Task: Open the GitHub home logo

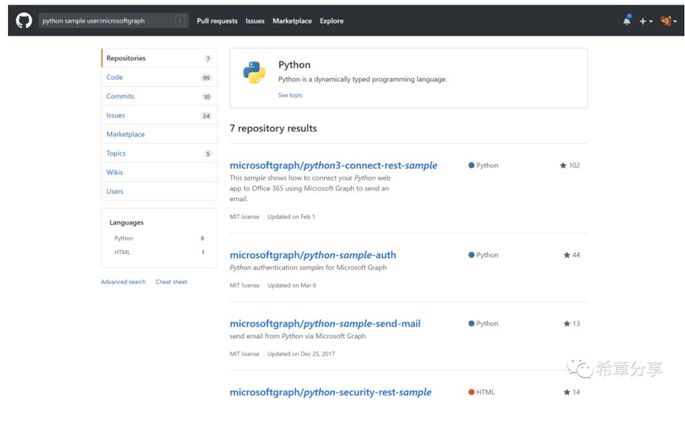Action: (24, 21)
